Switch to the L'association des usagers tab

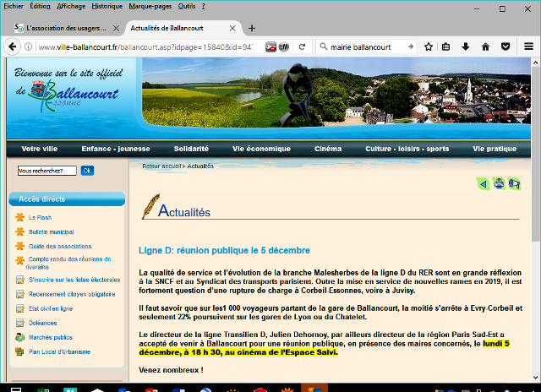click(x=67, y=28)
